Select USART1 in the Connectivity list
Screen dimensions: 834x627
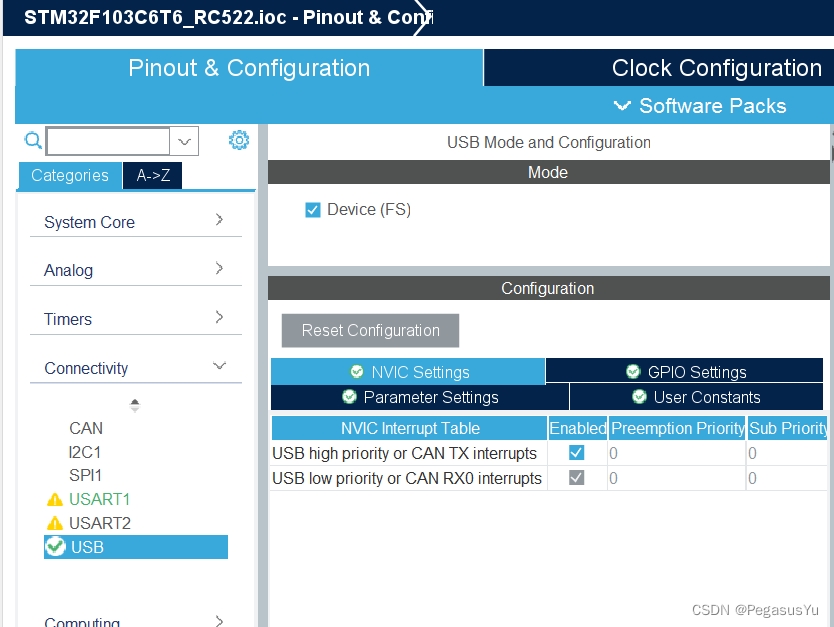[x=99, y=499]
